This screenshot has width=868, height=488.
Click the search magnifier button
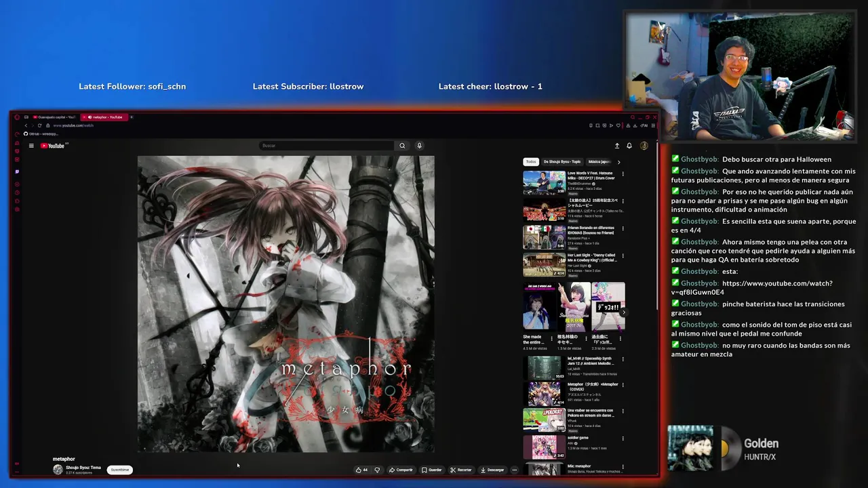402,146
